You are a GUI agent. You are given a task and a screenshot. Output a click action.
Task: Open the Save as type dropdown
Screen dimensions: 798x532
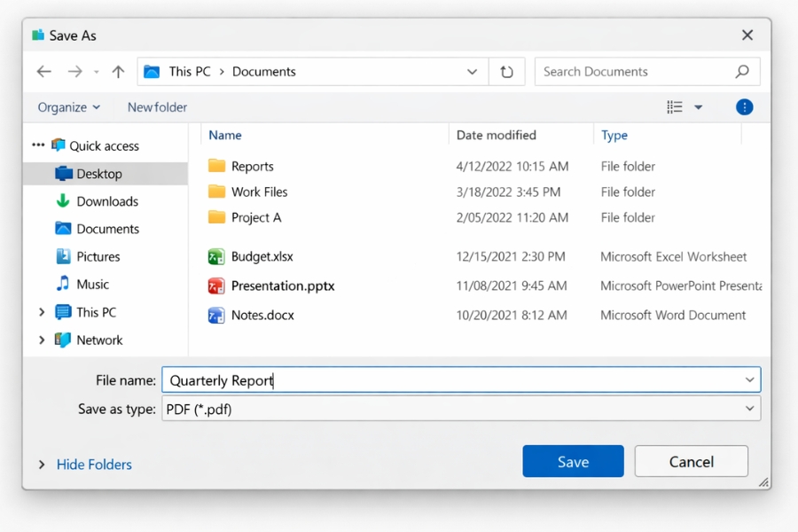click(751, 409)
